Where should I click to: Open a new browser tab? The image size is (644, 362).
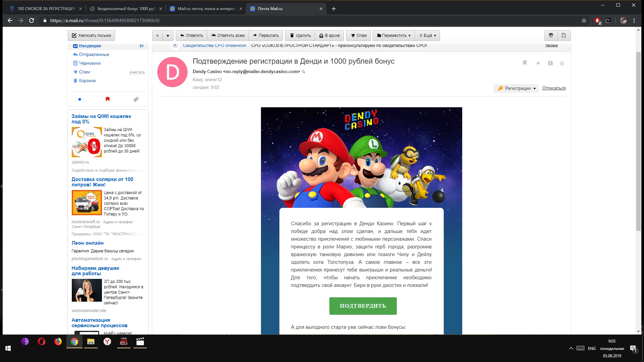point(334,9)
